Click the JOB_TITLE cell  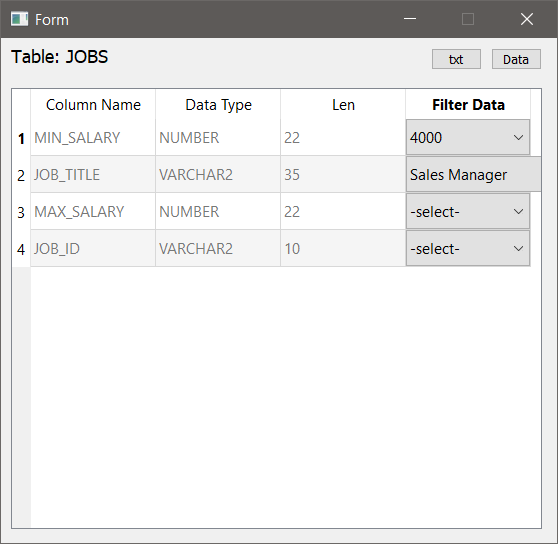tap(93, 174)
